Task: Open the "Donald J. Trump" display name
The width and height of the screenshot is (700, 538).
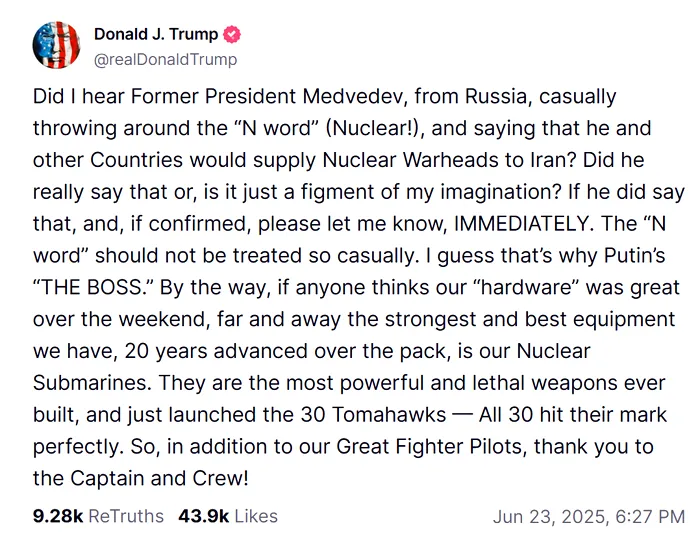Action: (155, 35)
